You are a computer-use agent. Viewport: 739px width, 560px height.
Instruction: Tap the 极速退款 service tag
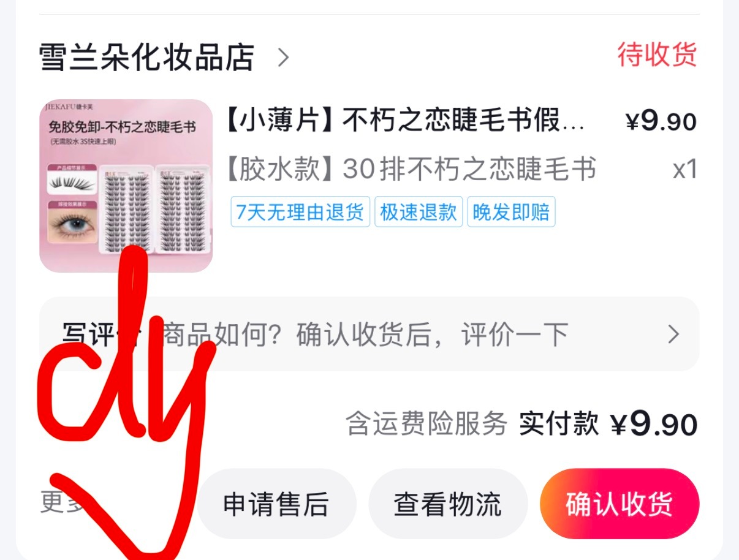click(x=419, y=212)
